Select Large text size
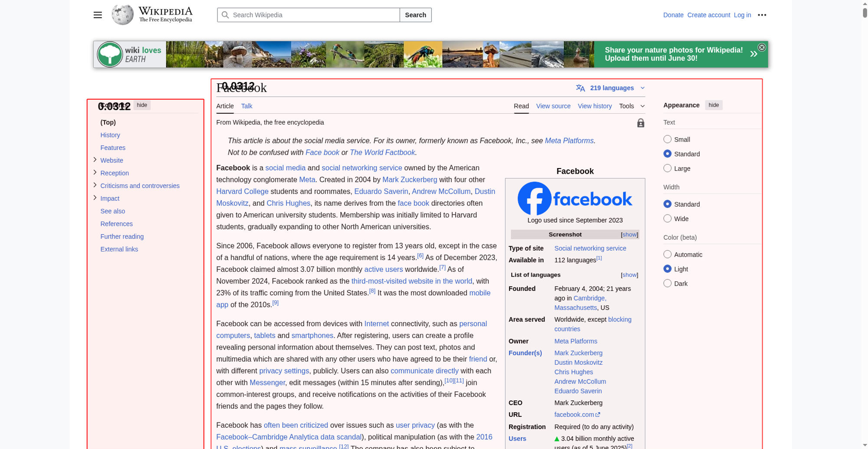This screenshot has width=868, height=449. point(667,168)
